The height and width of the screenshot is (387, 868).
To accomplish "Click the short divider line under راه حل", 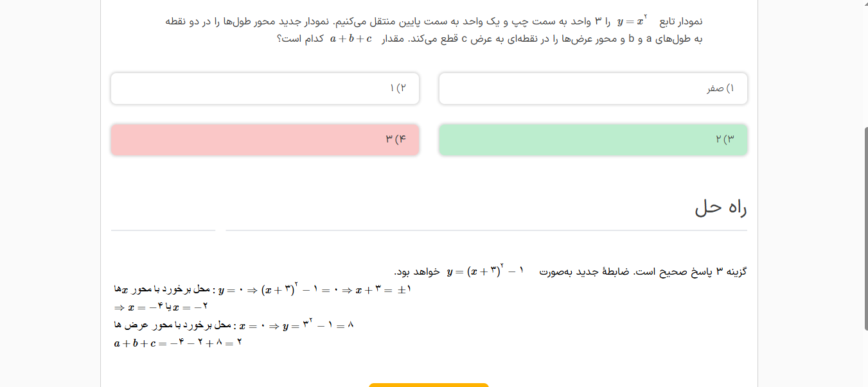I will click(x=163, y=229).
